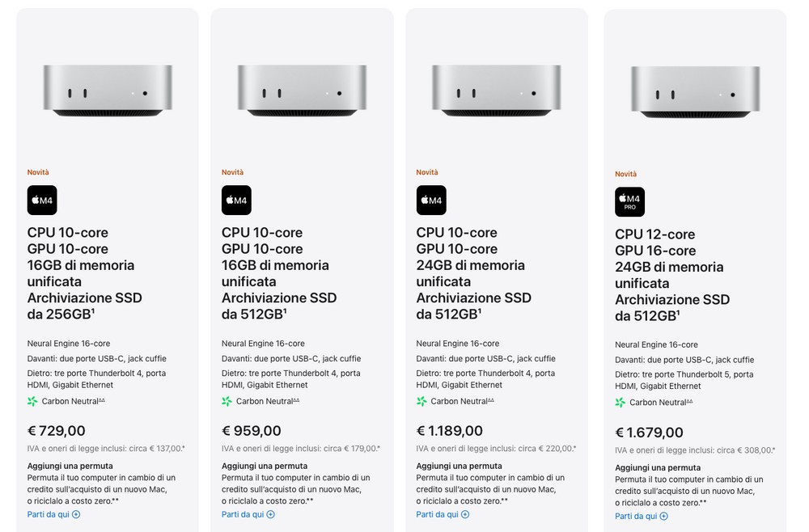The image size is (809, 532).
Task: Select the Mac mini image for €959 model
Action: click(302, 91)
